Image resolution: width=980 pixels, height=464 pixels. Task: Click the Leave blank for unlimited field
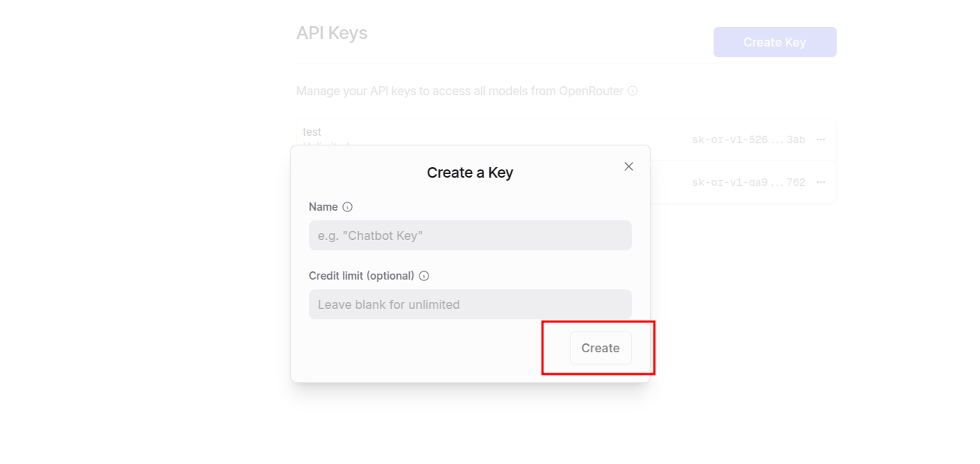click(x=470, y=304)
